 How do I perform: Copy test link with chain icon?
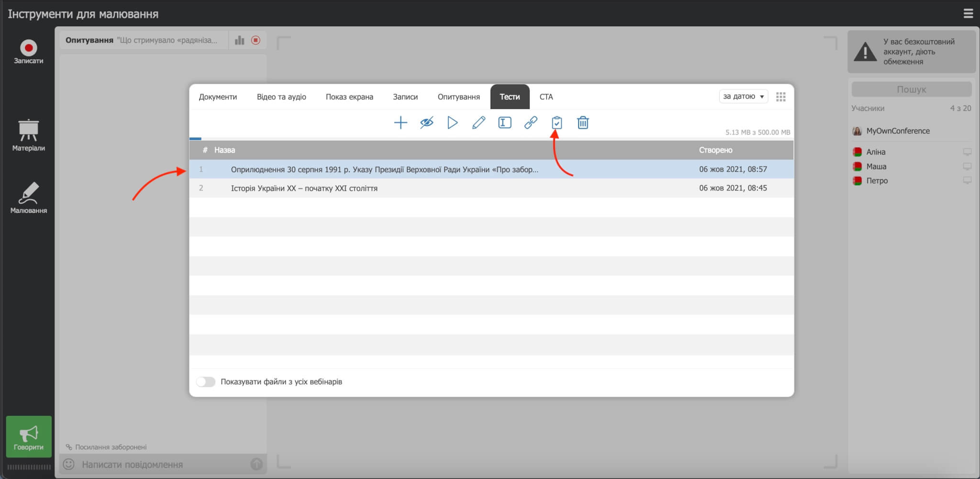click(x=531, y=123)
